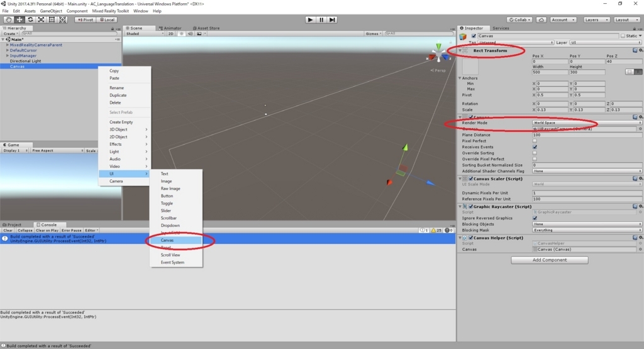Click the object picker circle for Canvas field
This screenshot has width=644, height=349.
[x=640, y=249]
